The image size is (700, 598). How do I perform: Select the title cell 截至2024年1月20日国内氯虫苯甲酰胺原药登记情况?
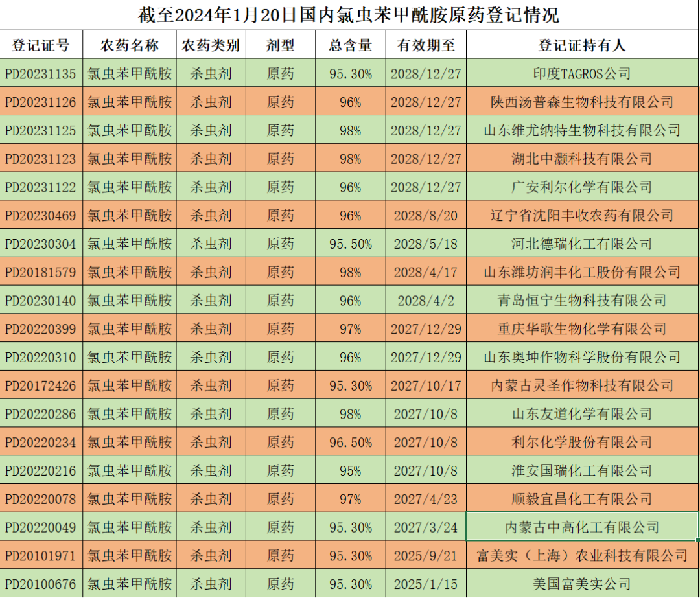(349, 15)
